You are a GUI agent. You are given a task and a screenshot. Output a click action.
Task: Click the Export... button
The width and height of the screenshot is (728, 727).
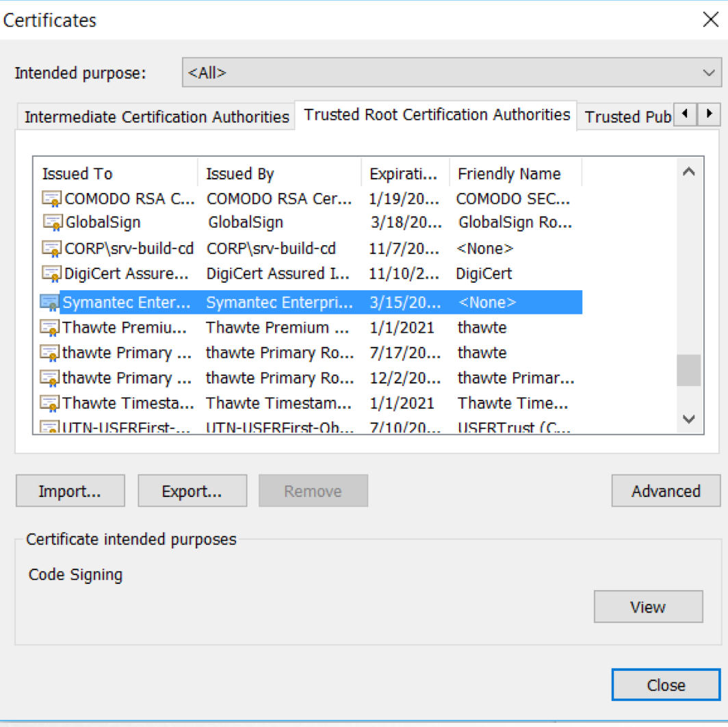(x=192, y=491)
